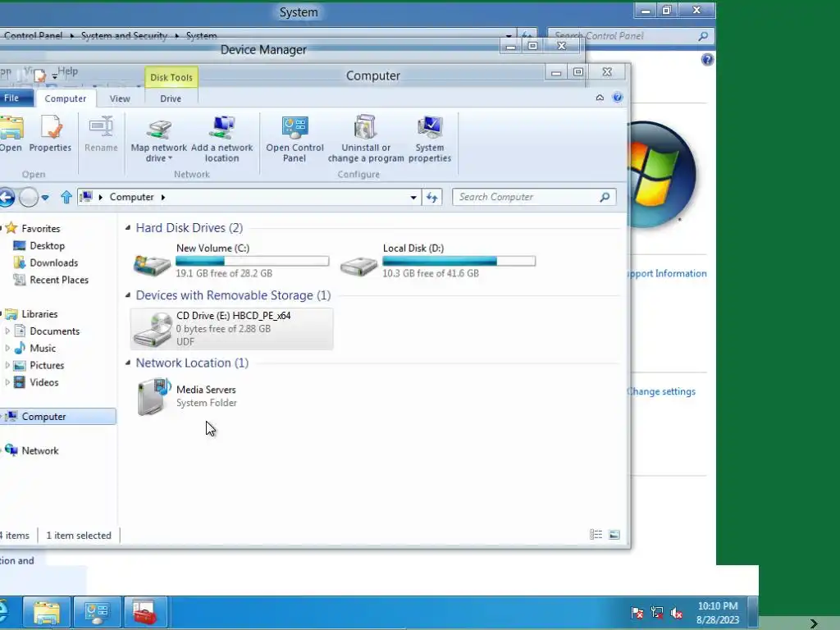Click the Back navigation arrow
This screenshot has width=840, height=630.
click(7, 197)
